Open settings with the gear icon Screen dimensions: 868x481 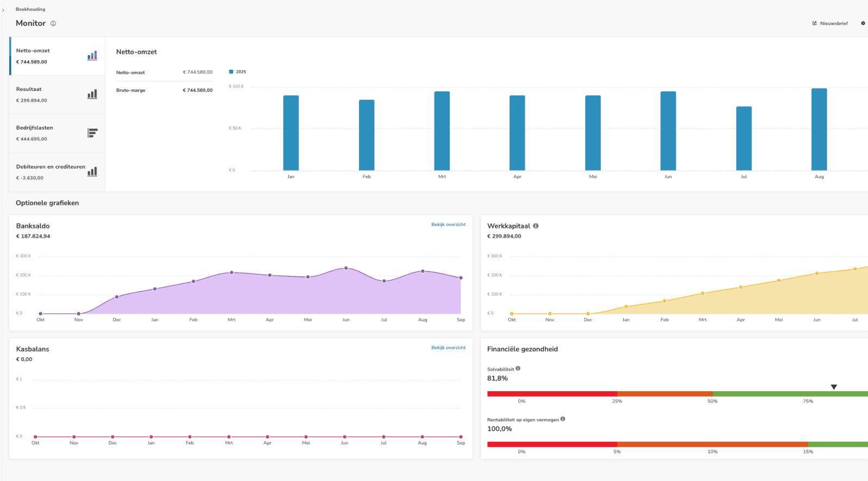click(863, 23)
